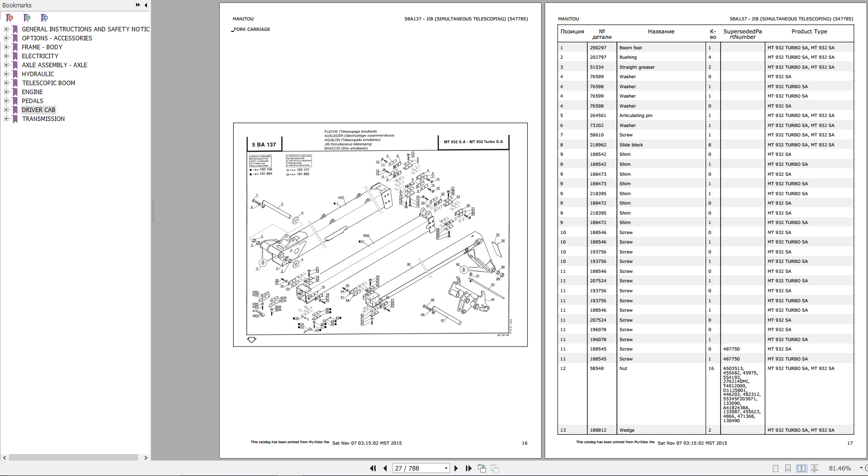Expand the PEDALS bookmark node

click(6, 101)
